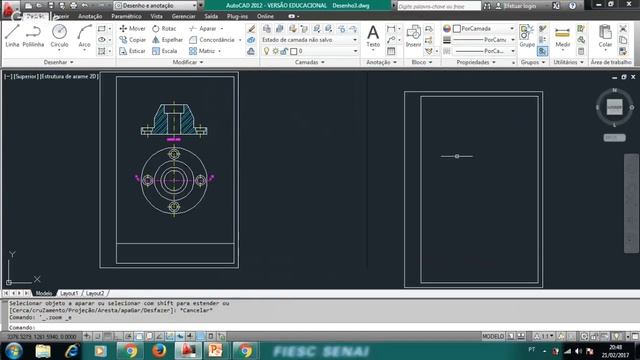Viewport: 640px width, 360px height.
Task: Switch to the Layout2 tab
Action: tap(95, 293)
